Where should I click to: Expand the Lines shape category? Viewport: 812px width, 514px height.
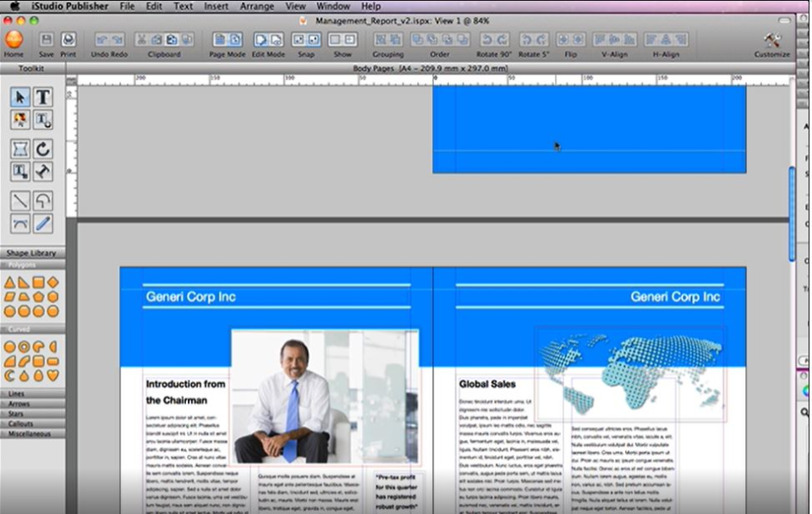(x=30, y=394)
